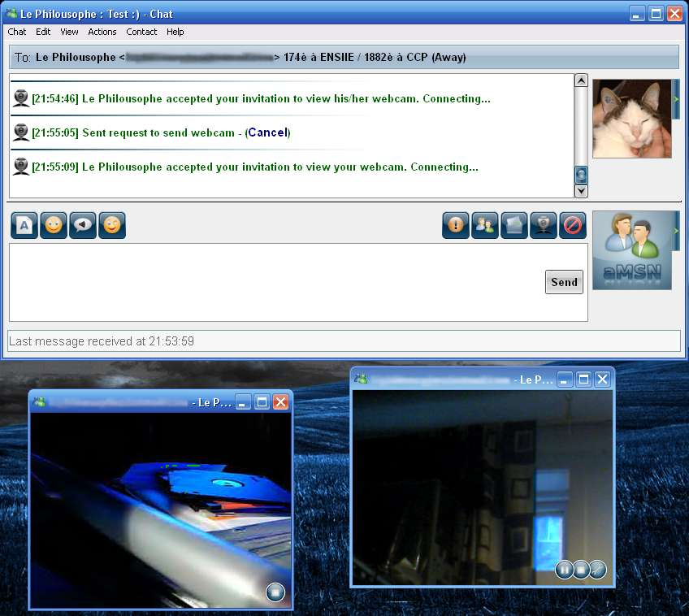This screenshot has width=689, height=616.
Task: Click the send file icon
Action: pyautogui.click(x=514, y=225)
